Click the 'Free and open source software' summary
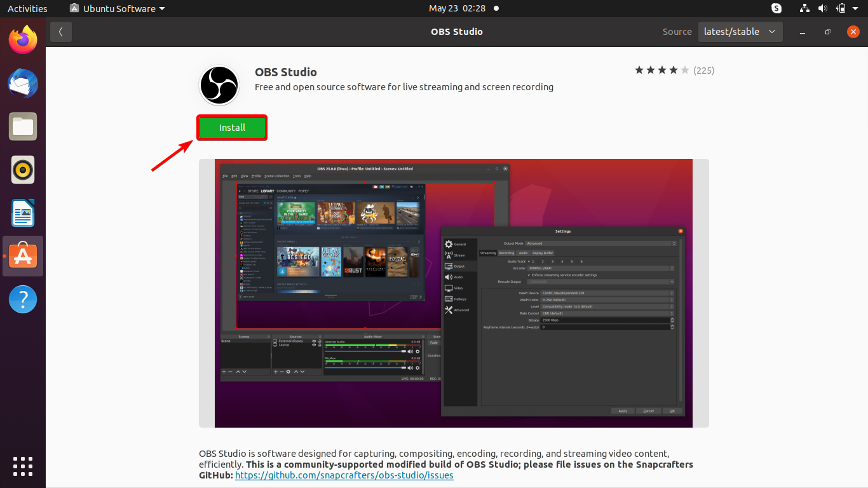This screenshot has height=488, width=868. pyautogui.click(x=404, y=87)
